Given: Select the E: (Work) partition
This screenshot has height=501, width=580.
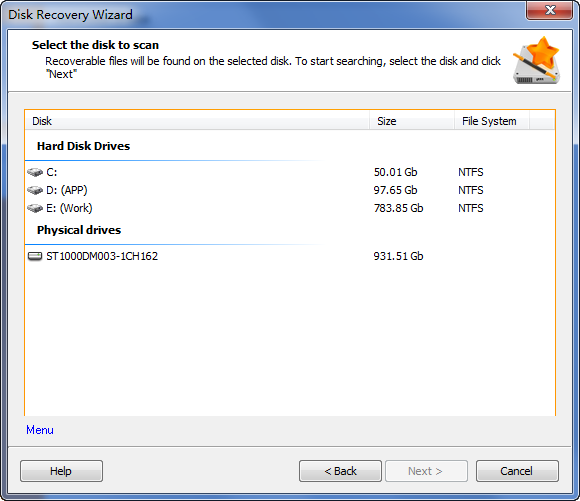Looking at the screenshot, I should 290,208.
